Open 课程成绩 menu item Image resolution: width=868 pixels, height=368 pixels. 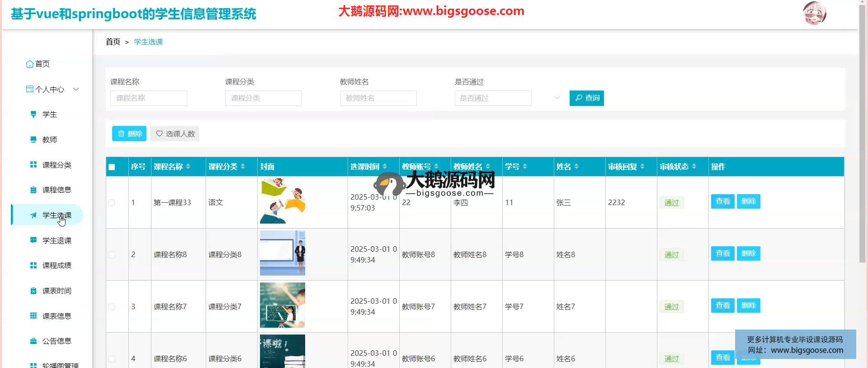(x=57, y=266)
